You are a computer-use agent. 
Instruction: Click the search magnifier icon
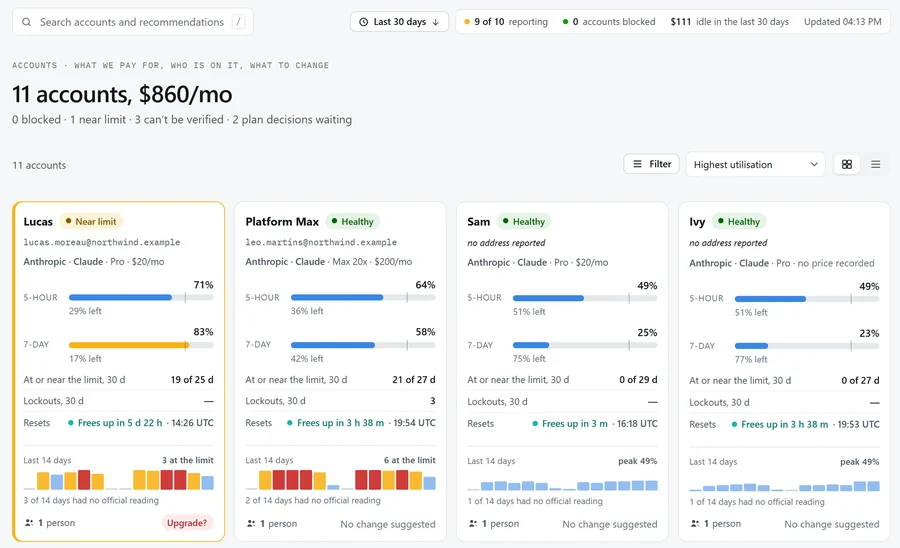pyautogui.click(x=26, y=22)
